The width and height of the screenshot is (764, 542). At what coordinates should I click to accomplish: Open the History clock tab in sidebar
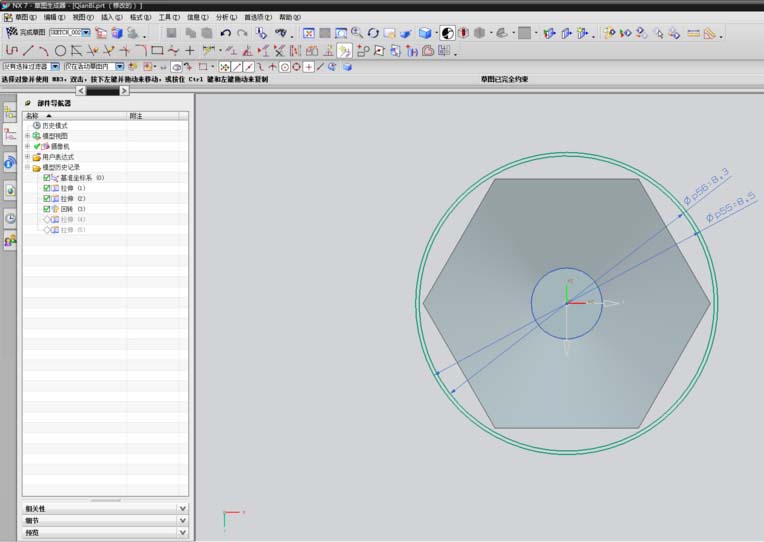[10, 218]
